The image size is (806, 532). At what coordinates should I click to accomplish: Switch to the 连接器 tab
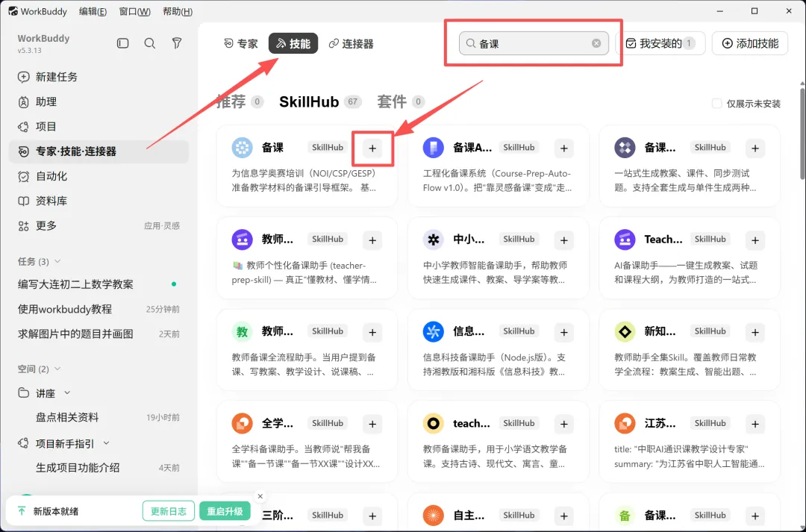[351, 44]
